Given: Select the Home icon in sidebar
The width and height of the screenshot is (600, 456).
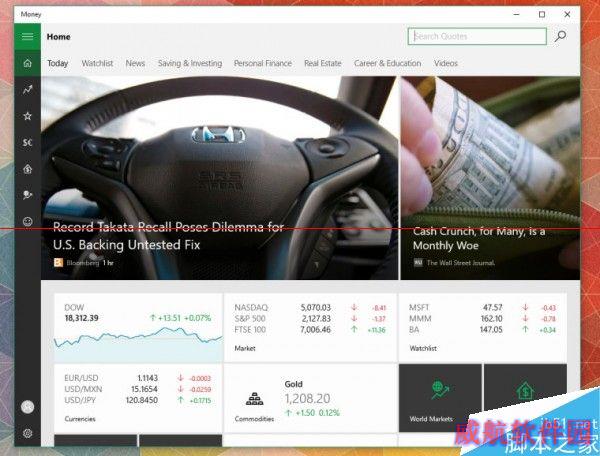Looking at the screenshot, I should (27, 63).
